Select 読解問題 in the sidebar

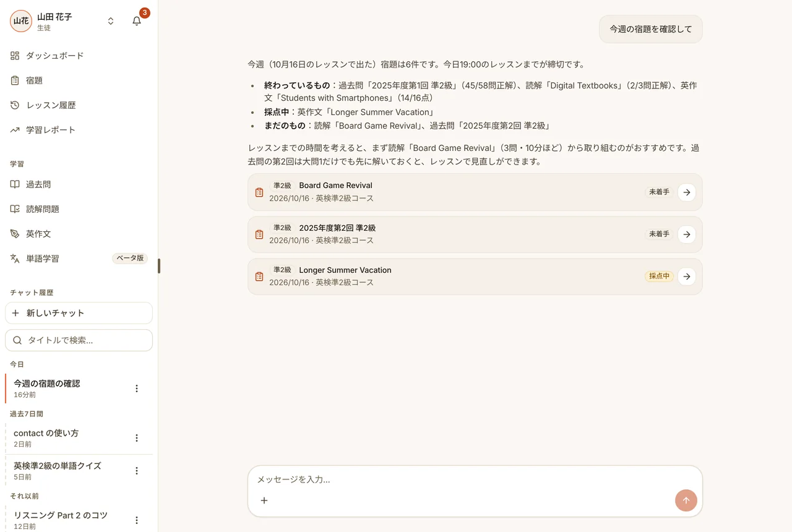coord(79,209)
